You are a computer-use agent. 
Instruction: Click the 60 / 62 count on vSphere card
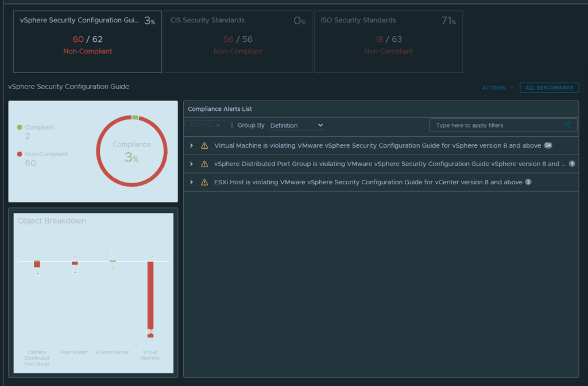pos(87,40)
